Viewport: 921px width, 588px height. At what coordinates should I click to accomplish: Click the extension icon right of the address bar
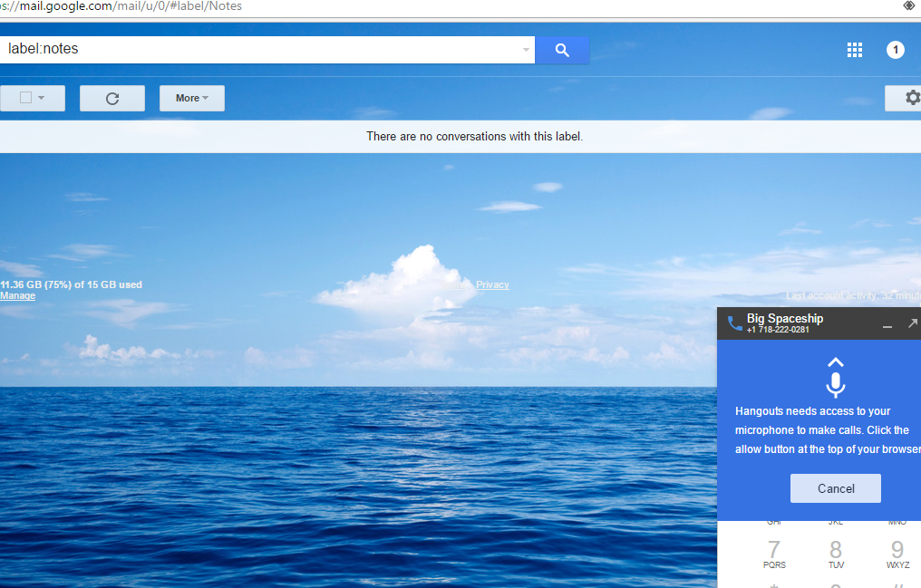[x=909, y=5]
